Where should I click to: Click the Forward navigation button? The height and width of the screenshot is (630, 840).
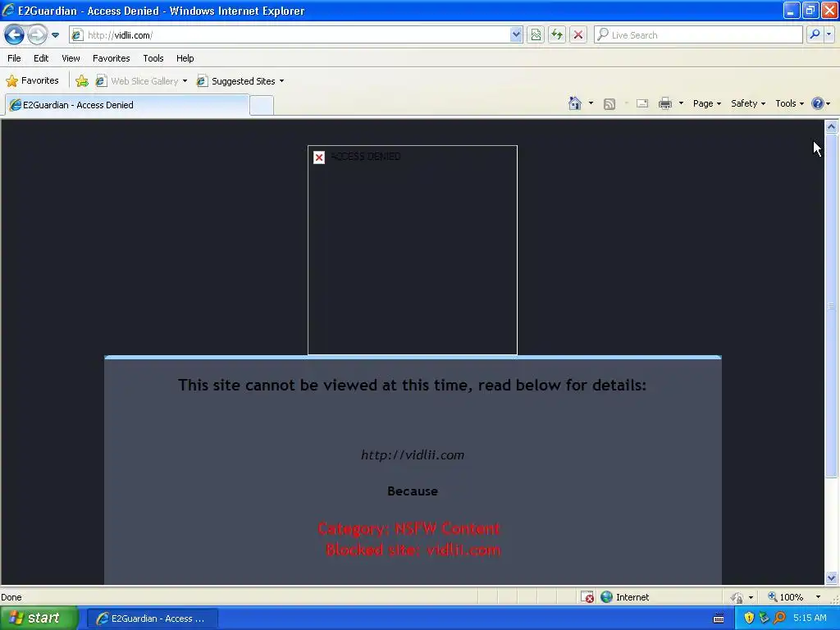pyautogui.click(x=37, y=34)
